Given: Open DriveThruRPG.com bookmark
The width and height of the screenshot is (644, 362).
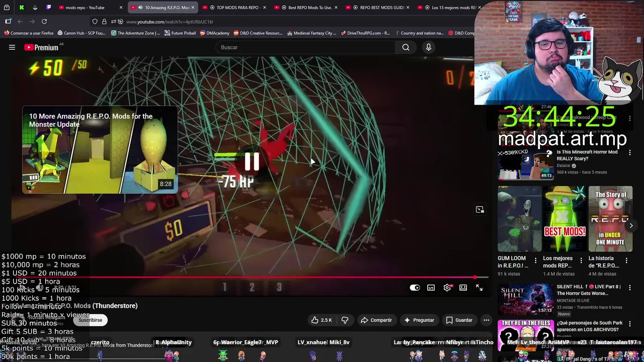Looking at the screenshot, I should (x=365, y=33).
